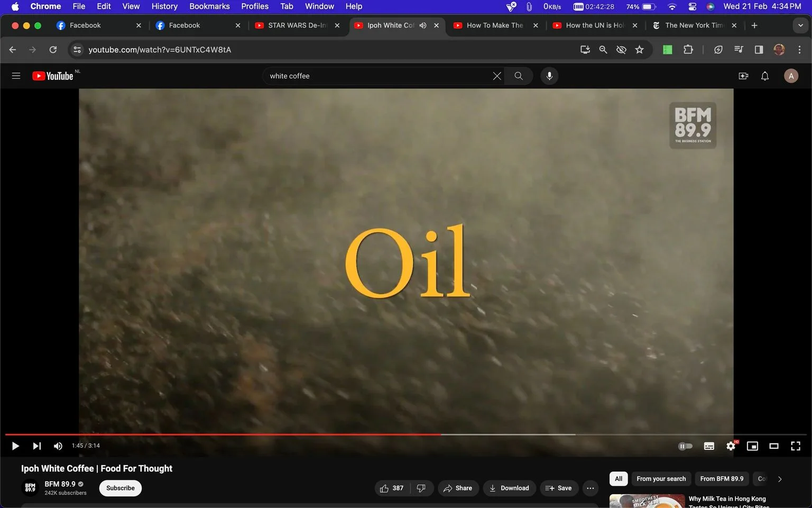The width and height of the screenshot is (812, 508).
Task: Subscribe to BFM 89.9 channel
Action: pos(121,488)
